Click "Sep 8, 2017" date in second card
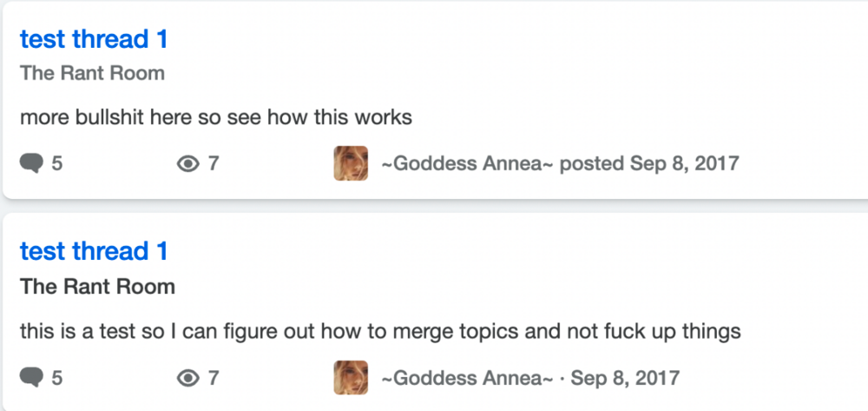 pos(625,378)
